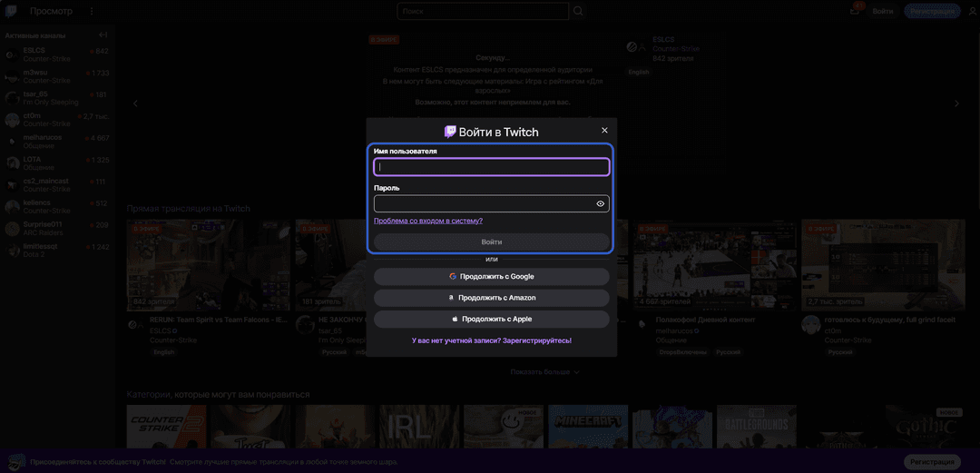Image resolution: width=980 pixels, height=473 pixels.
Task: Open Counter-Strike 2 category cover
Action: pyautogui.click(x=167, y=427)
